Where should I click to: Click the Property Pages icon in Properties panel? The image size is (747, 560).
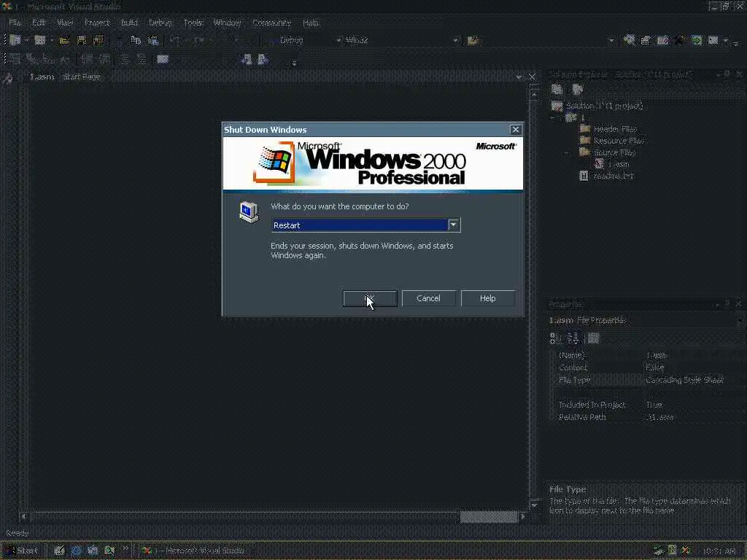pos(593,338)
